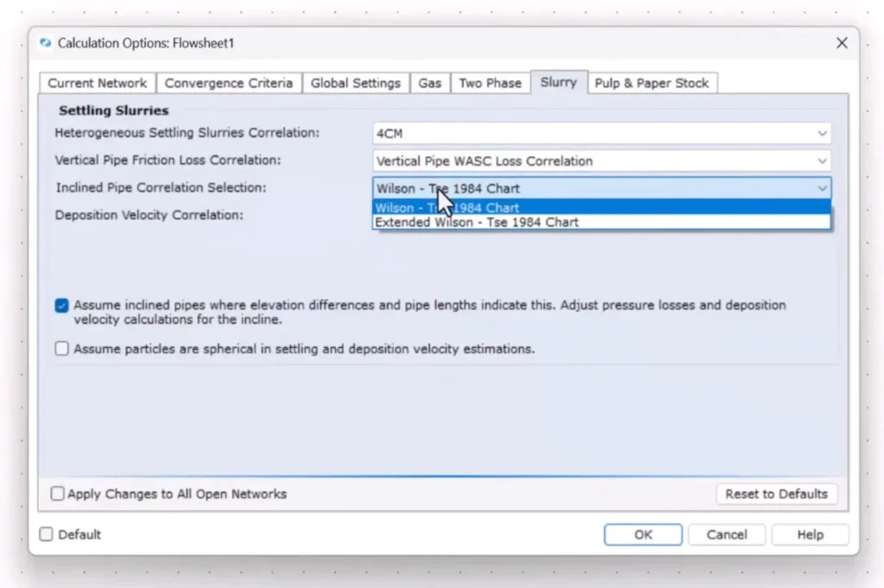
Task: Confirm settings with the OK button
Action: click(x=643, y=534)
